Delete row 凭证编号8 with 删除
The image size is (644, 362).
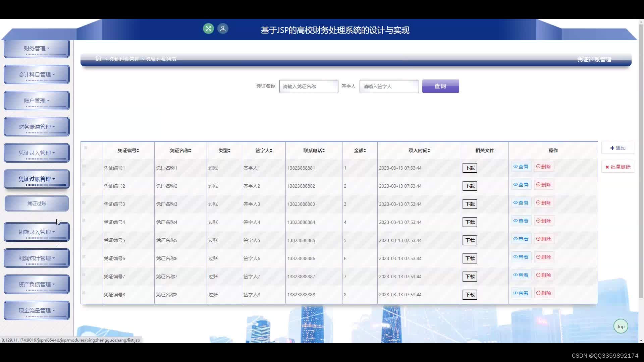point(544,293)
